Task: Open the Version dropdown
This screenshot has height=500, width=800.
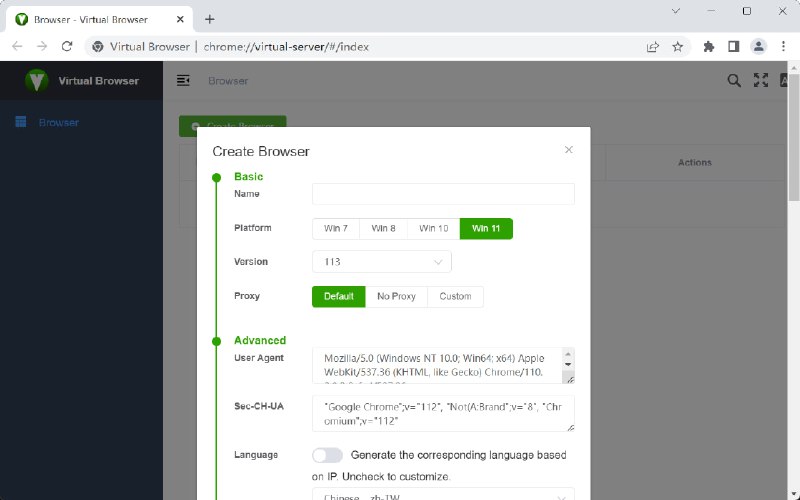Action: [382, 262]
